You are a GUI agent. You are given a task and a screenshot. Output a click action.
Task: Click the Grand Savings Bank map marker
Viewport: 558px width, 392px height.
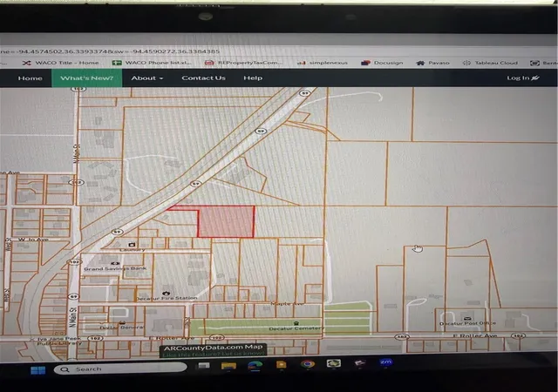click(115, 263)
